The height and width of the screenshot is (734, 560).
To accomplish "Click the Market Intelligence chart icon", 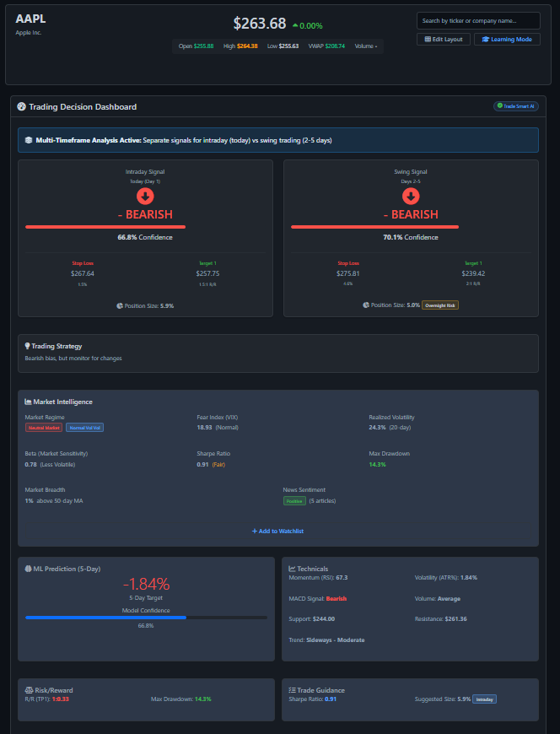I will tap(29, 402).
